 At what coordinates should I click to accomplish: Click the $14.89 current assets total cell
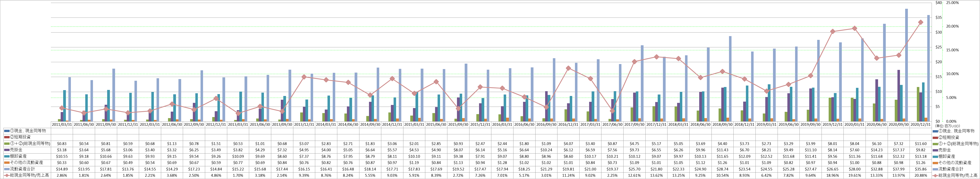pyautogui.click(x=62, y=169)
